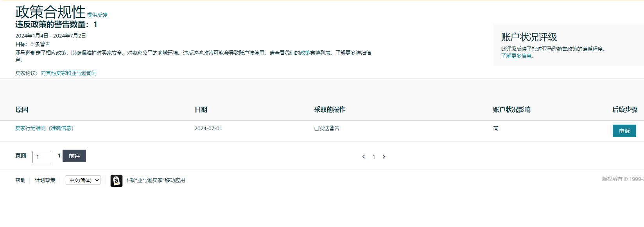Open the 中文(简体) language dropdown
Screen dimensions: 644x227
pos(83,180)
